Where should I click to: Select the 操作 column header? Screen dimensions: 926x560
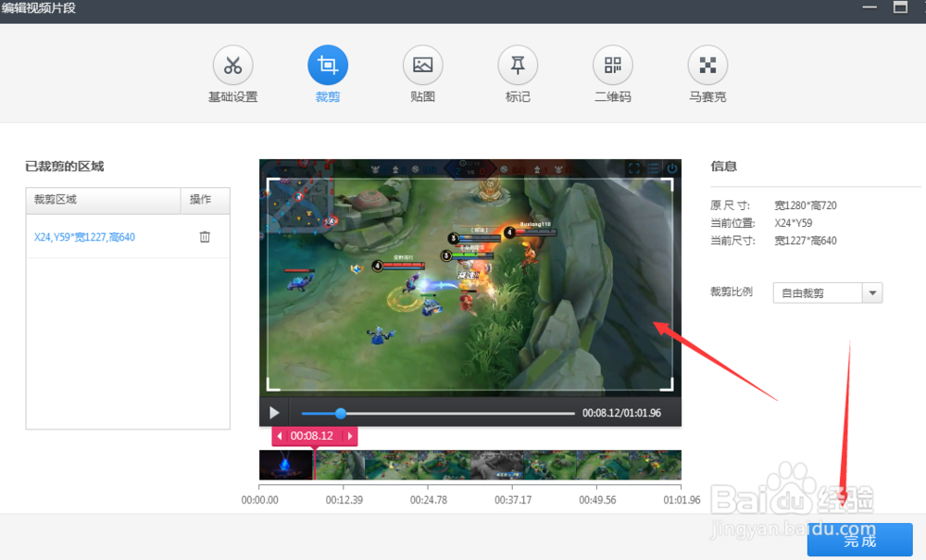[x=204, y=201]
